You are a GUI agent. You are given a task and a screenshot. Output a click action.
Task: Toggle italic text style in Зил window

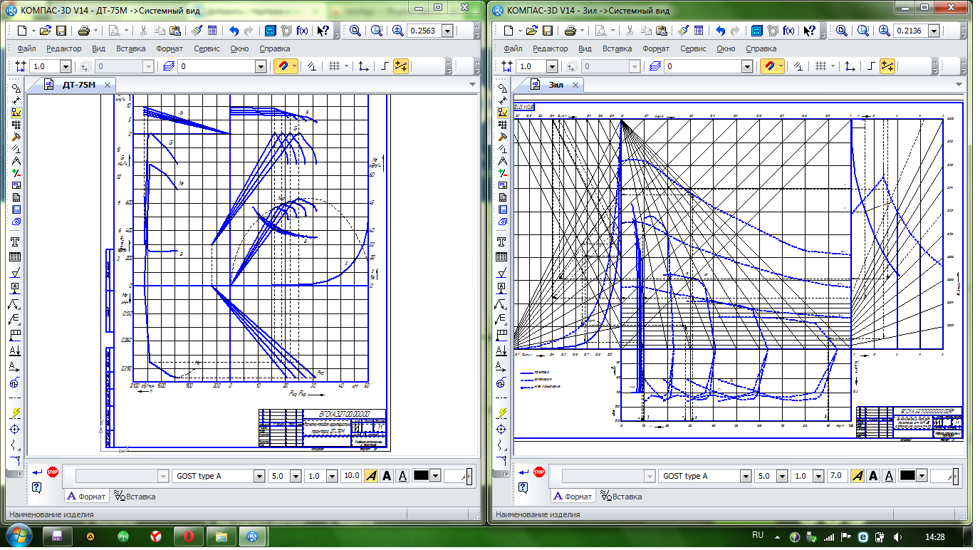coord(857,476)
